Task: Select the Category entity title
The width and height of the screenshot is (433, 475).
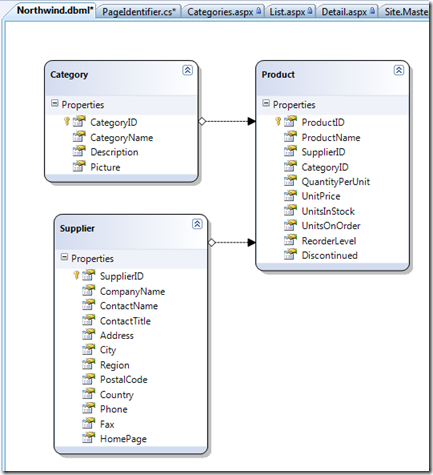Action: 69,75
